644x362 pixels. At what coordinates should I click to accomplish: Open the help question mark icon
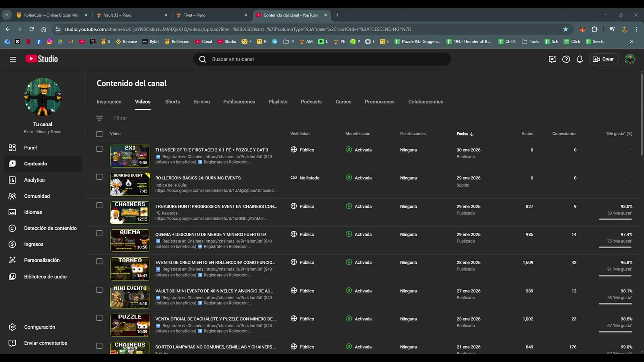coord(566,59)
